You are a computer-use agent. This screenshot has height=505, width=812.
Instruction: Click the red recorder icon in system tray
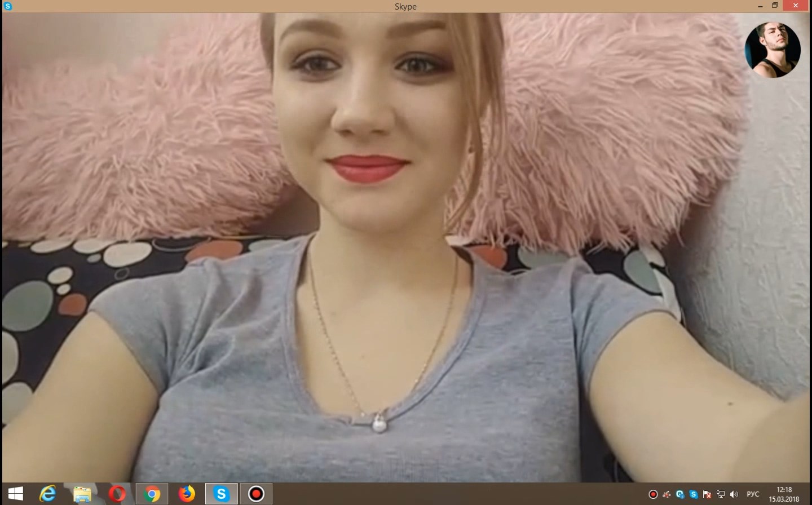[x=654, y=494]
